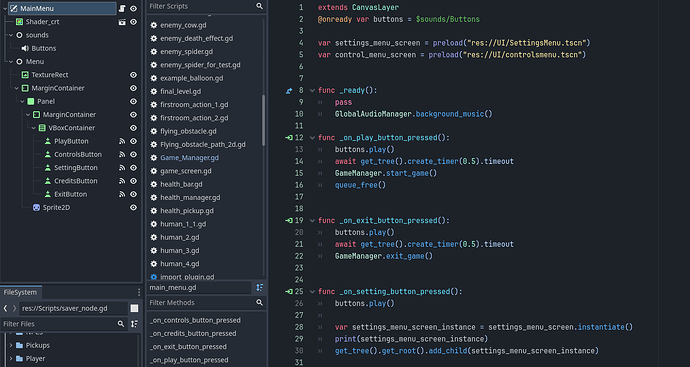The height and width of the screenshot is (367, 690).
Task: Toggle visibility of VBoxContainer
Action: [133, 128]
